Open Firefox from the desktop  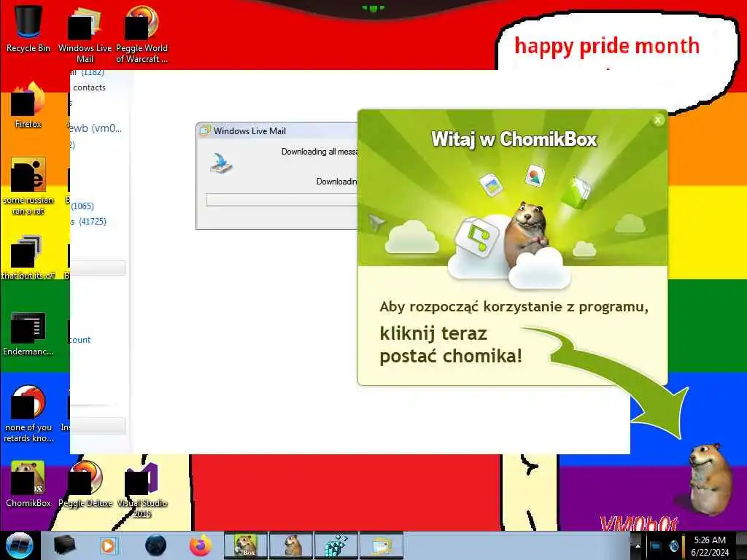(28, 105)
